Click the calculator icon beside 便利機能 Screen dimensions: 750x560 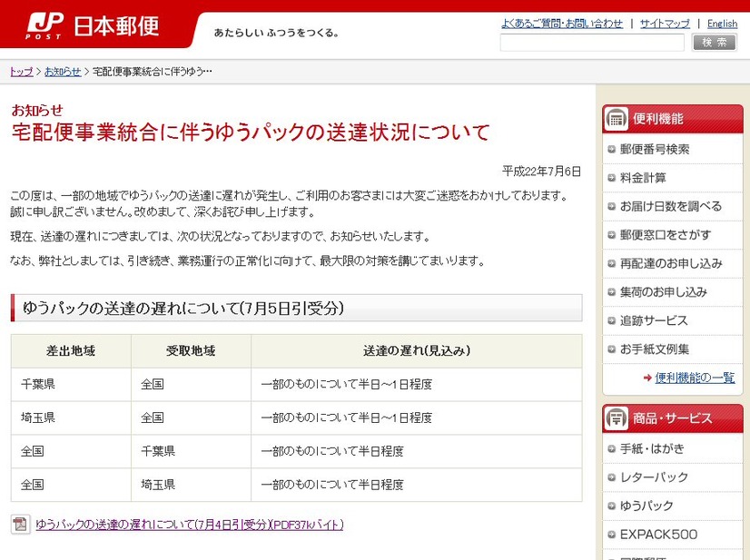tap(616, 119)
